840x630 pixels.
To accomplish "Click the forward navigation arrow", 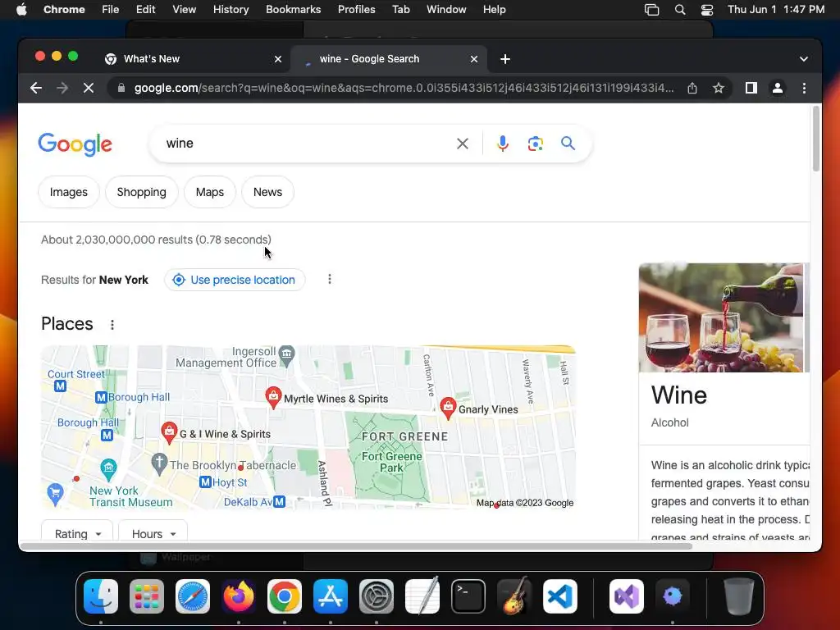I will click(x=62, y=88).
